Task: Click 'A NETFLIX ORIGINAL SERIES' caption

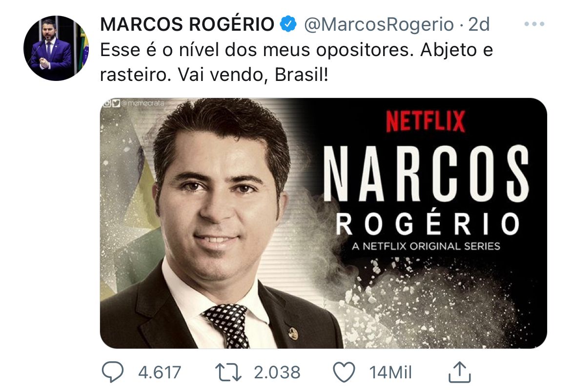Action: tap(426, 246)
